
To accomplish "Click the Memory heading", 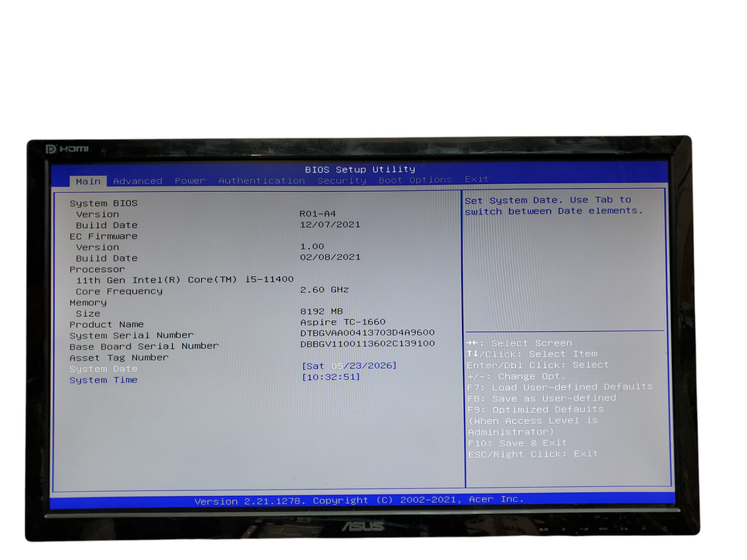I will click(88, 302).
